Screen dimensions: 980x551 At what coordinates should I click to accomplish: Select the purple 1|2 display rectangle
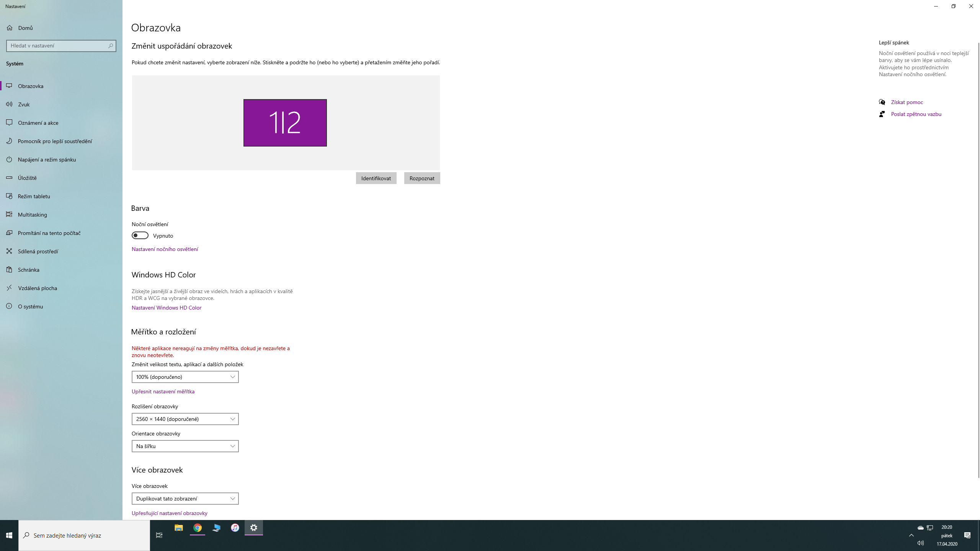[285, 123]
